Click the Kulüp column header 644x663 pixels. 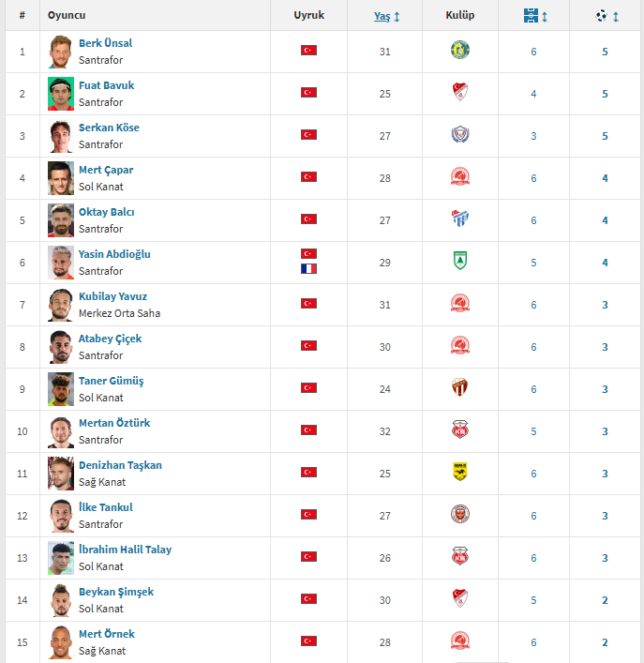click(459, 16)
